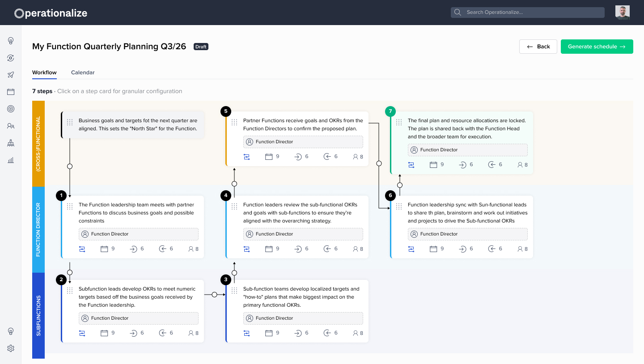Open the org chart sidebar icon
644x364 pixels.
(x=11, y=143)
